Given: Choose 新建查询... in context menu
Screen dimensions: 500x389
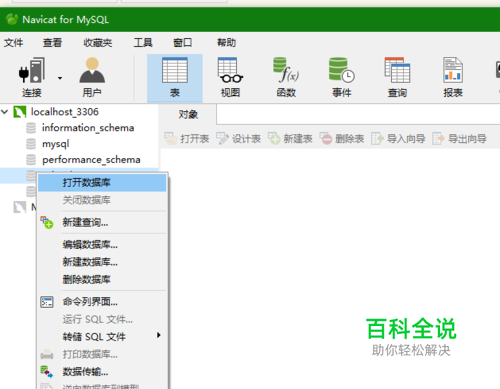Looking at the screenshot, I should click(102, 222).
